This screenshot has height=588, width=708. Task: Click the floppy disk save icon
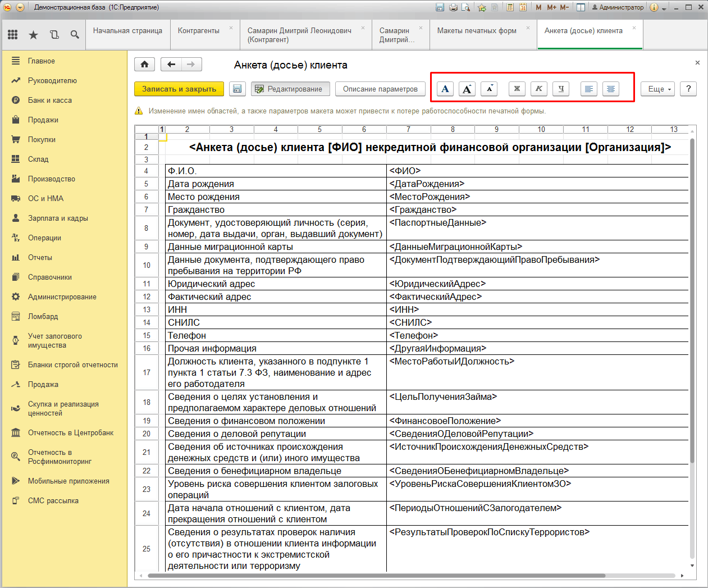237,89
